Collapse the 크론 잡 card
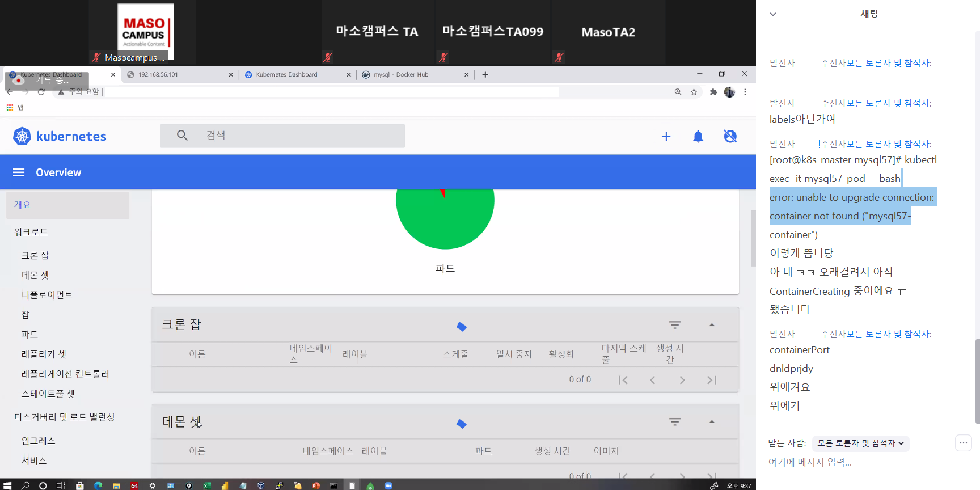This screenshot has width=980, height=490. (712, 325)
